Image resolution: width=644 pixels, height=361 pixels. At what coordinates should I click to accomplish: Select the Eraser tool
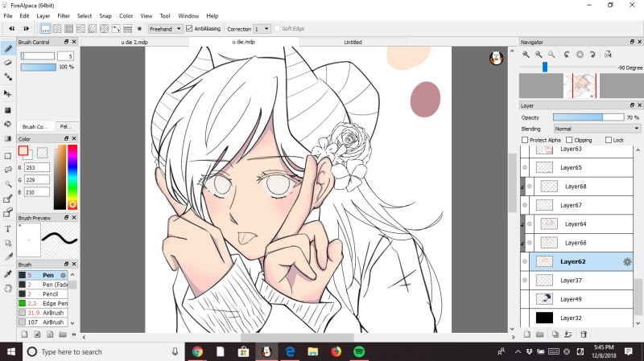pos(8,63)
